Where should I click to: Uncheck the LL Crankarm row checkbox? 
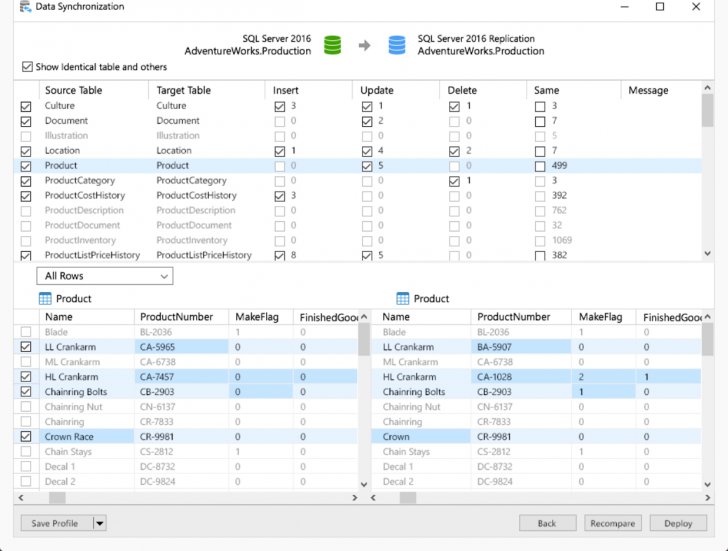pyautogui.click(x=26, y=347)
